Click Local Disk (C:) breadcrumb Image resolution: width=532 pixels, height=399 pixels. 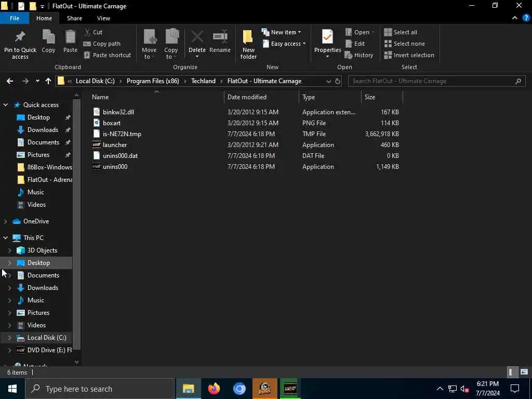coord(95,81)
